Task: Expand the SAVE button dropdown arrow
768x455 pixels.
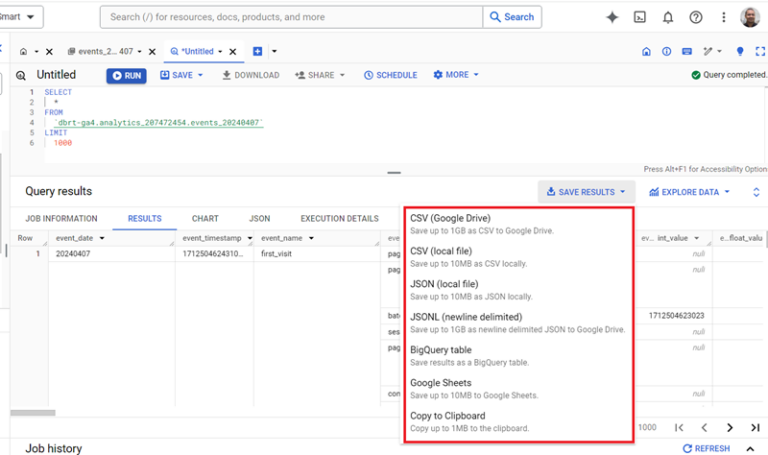Action: click(200, 75)
